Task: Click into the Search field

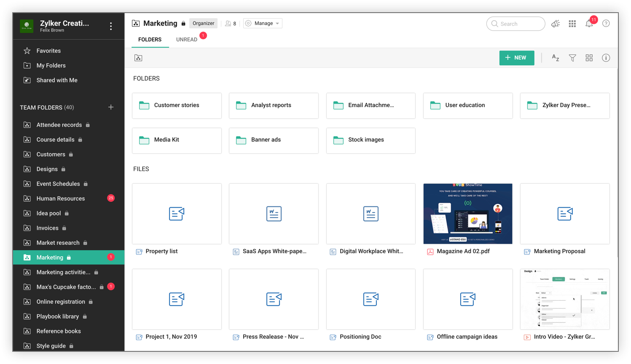Action: point(516,24)
